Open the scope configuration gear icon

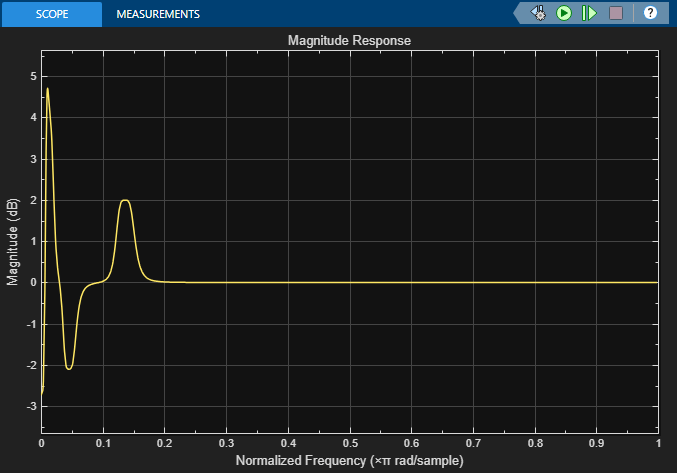539,14
